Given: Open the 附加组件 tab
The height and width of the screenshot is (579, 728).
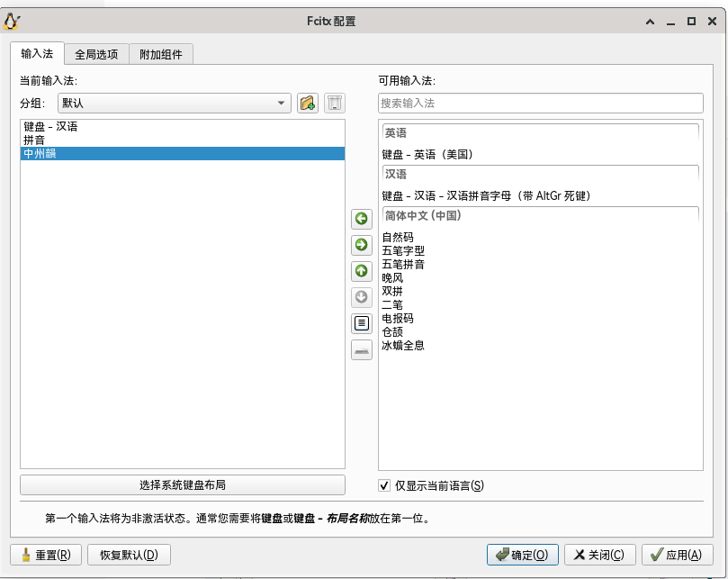Looking at the screenshot, I should tap(161, 54).
